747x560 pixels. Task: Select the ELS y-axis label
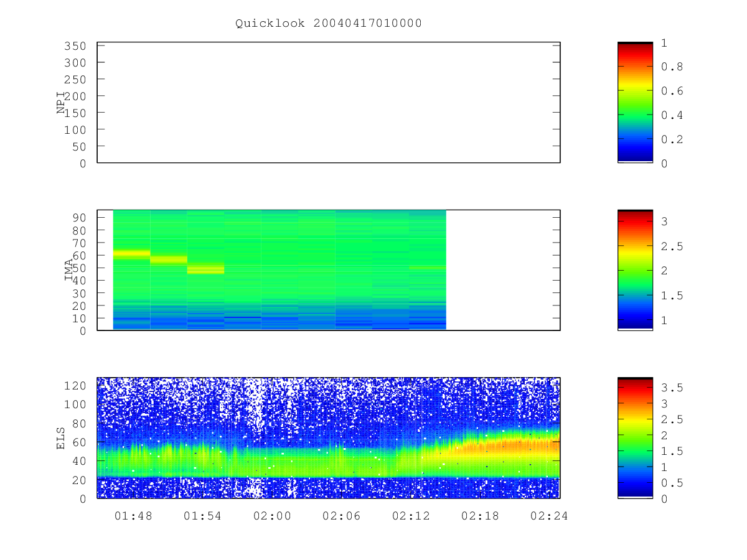[x=61, y=438]
